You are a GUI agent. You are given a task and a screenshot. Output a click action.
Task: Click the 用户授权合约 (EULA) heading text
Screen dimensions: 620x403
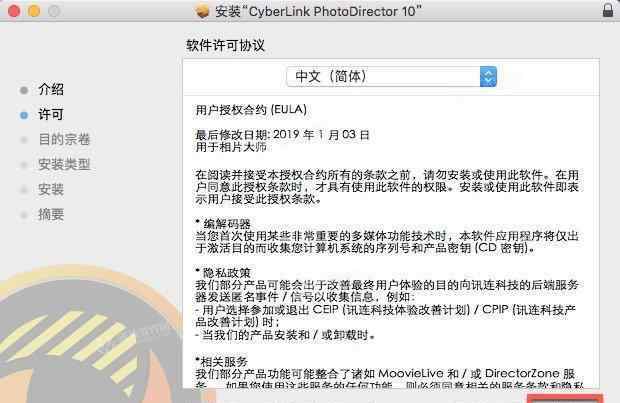pos(251,110)
